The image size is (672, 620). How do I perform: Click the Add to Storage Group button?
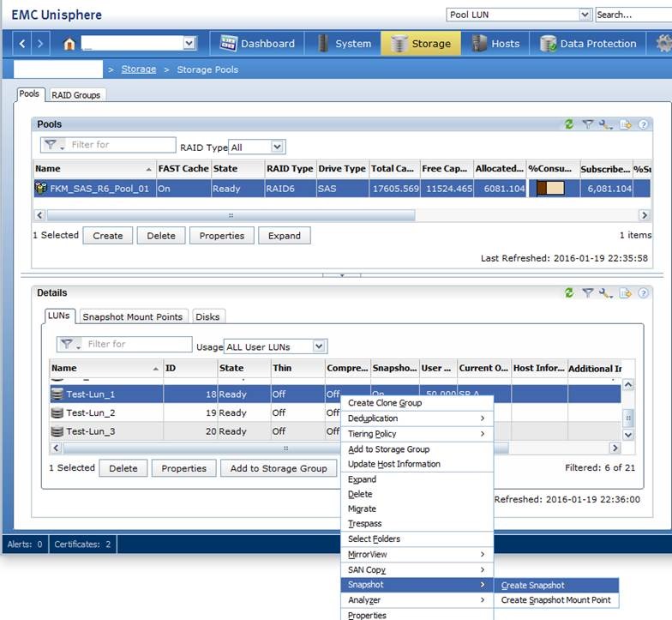point(279,468)
